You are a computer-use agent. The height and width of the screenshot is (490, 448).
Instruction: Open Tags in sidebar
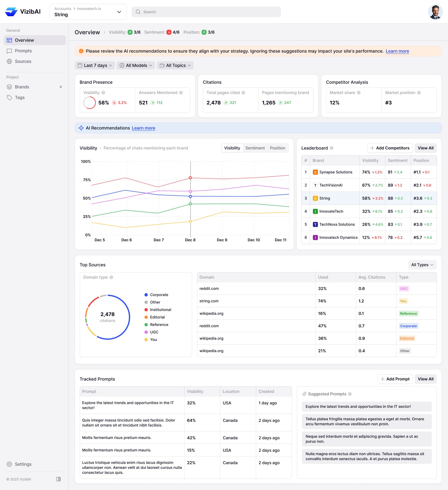35,97
